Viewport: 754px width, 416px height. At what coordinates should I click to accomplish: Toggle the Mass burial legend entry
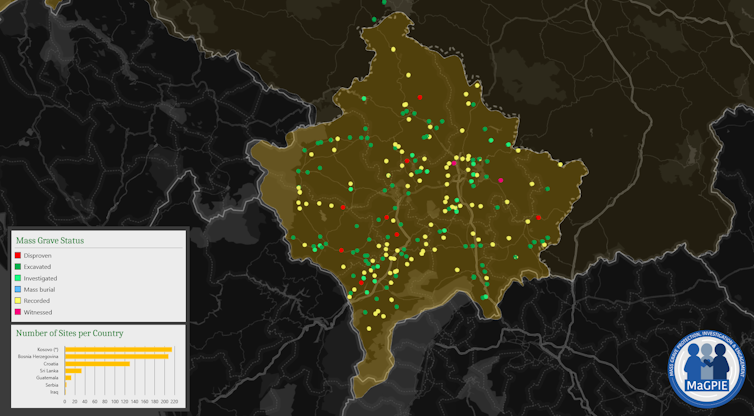pyautogui.click(x=42, y=289)
